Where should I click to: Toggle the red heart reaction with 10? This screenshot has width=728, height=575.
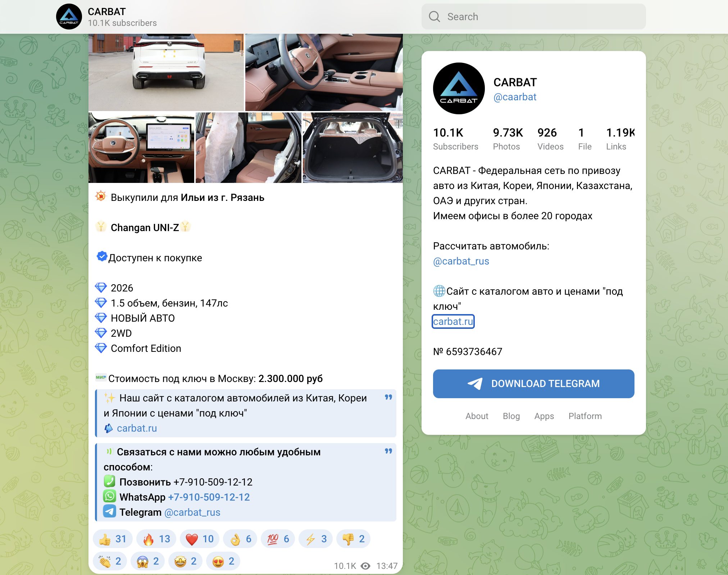click(200, 539)
